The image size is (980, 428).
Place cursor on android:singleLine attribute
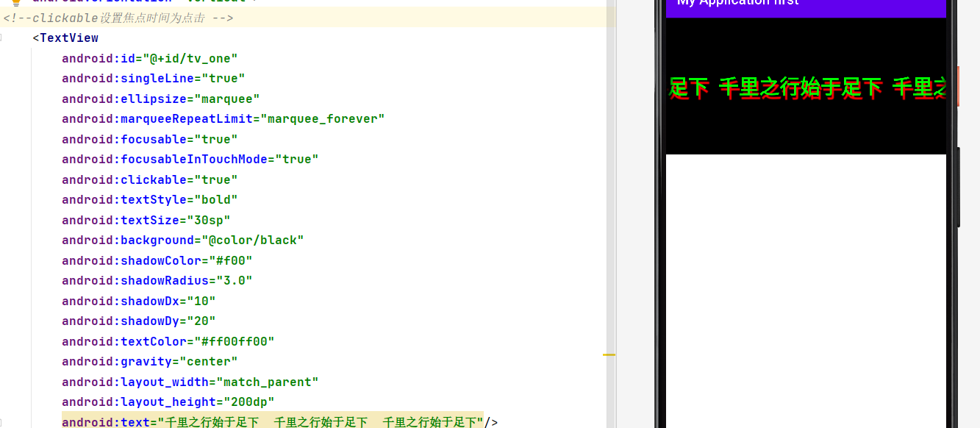pos(154,79)
